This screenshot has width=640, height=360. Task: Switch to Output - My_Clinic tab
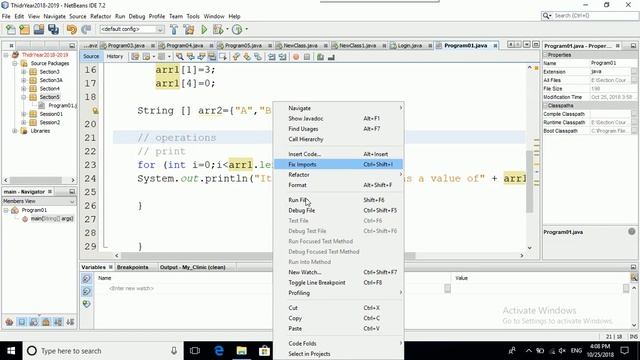click(193, 267)
